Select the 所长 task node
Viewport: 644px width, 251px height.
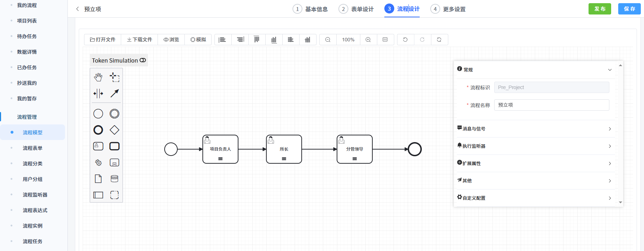[284, 149]
